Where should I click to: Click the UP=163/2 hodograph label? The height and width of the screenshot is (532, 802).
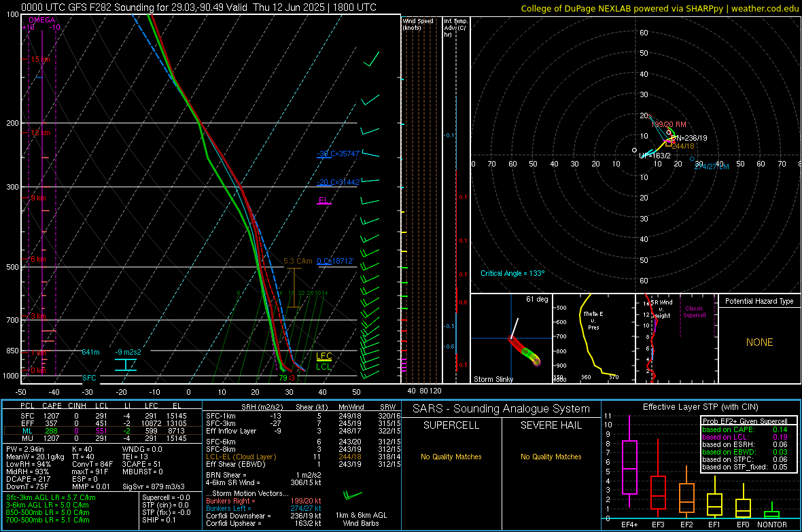[x=655, y=156]
